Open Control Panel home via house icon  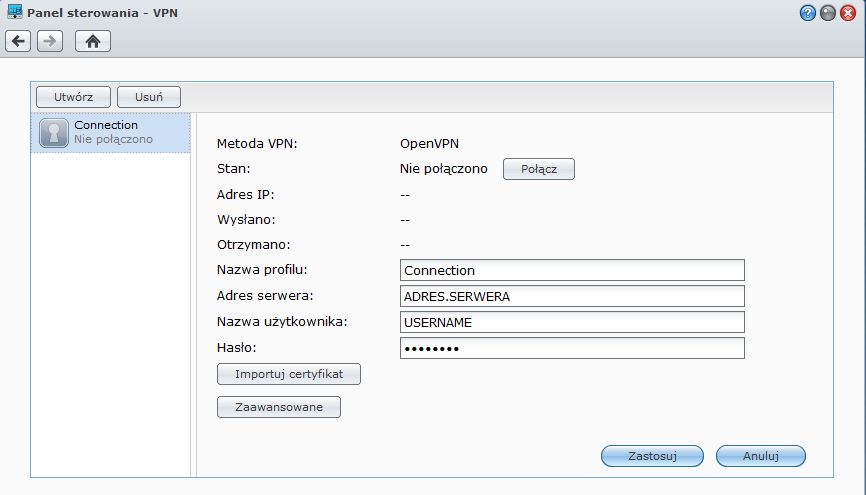click(93, 41)
